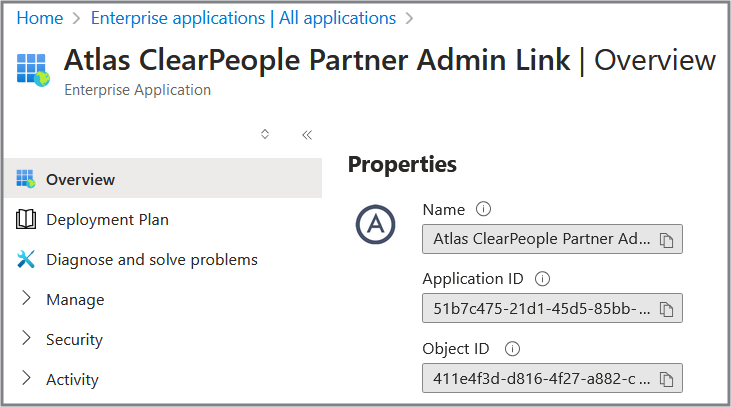Screen dimensions: 731x407
Task: Select Overview in the sidebar menu
Action: tap(80, 180)
